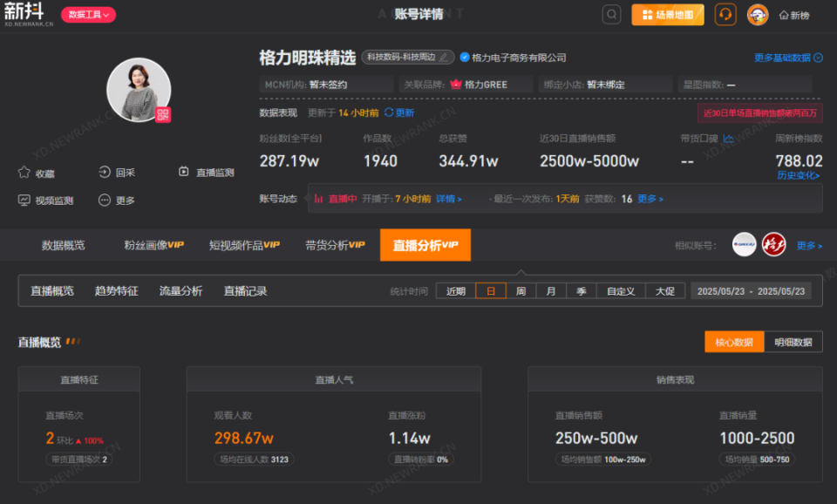The image size is (837, 504).
Task: Open first similar account avatar
Action: click(x=744, y=245)
